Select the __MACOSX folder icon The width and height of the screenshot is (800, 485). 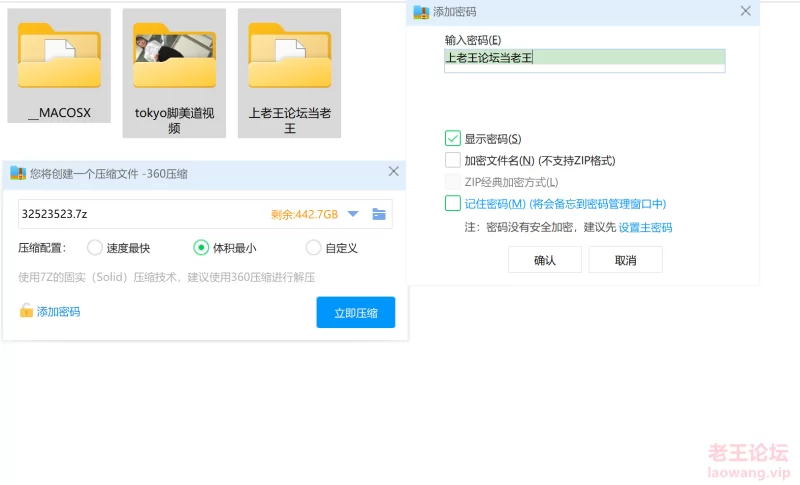point(59,55)
